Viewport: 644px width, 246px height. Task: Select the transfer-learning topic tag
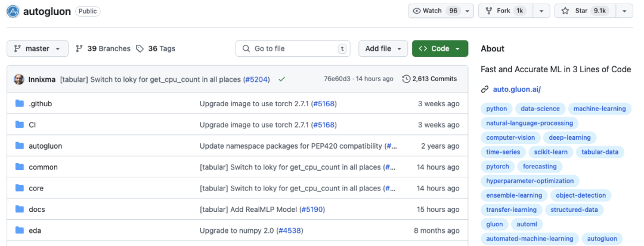point(512,210)
